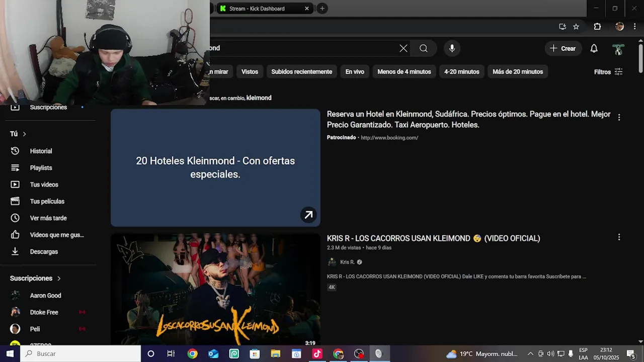
Task: Search instead for kleimond link
Action: point(259,98)
